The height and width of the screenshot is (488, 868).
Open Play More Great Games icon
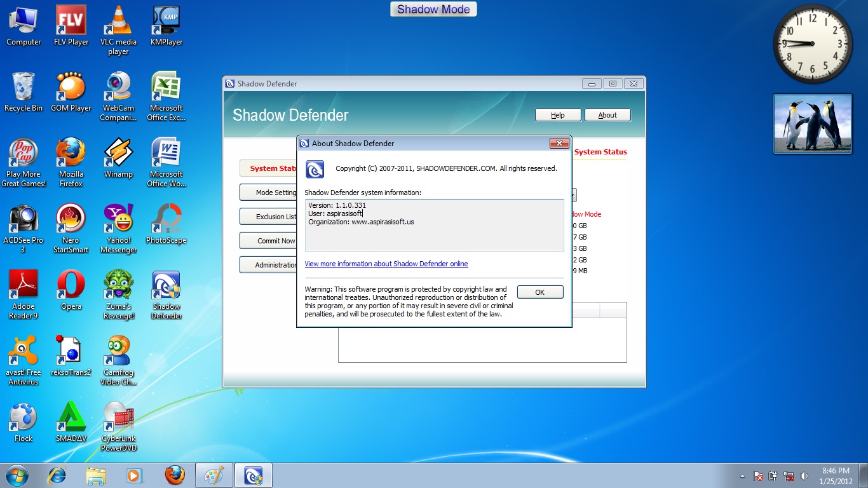click(x=24, y=163)
